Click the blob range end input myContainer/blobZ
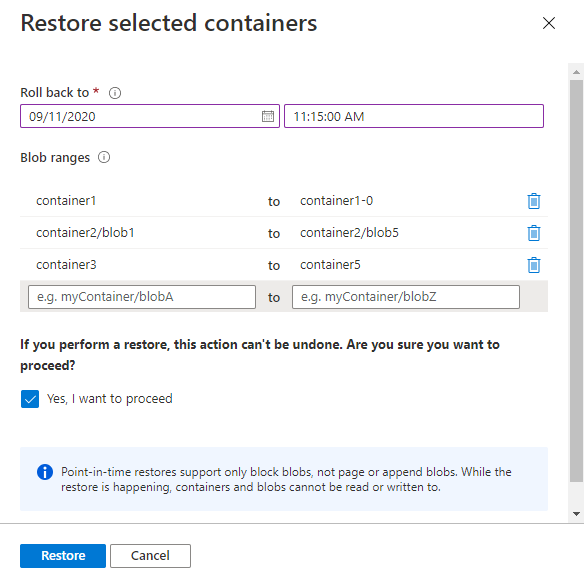Viewport: 584px width, 587px height. click(406, 297)
